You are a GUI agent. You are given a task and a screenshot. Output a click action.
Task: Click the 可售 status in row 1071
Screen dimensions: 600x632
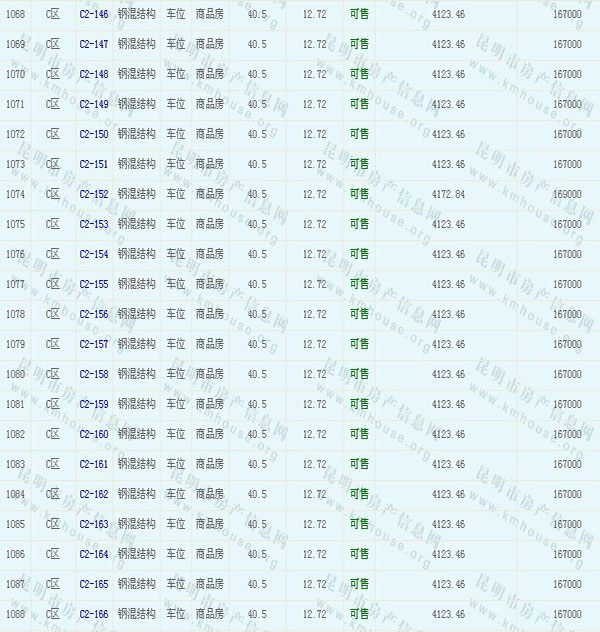point(359,104)
